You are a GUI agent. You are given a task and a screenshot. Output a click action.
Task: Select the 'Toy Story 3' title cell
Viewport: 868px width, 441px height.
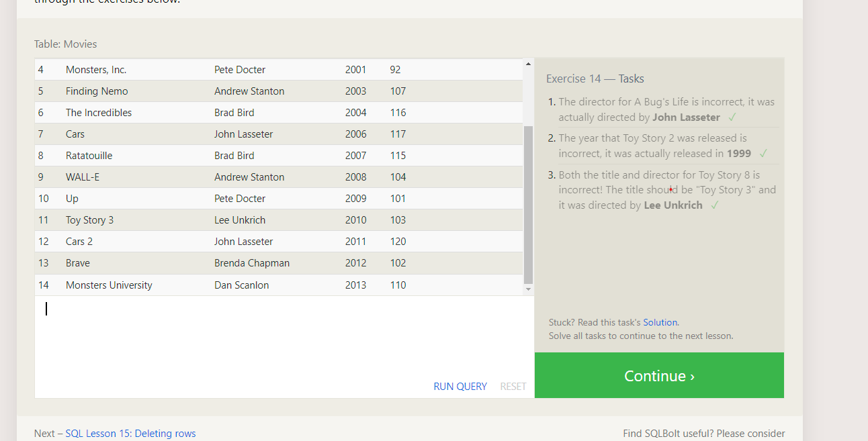point(89,220)
